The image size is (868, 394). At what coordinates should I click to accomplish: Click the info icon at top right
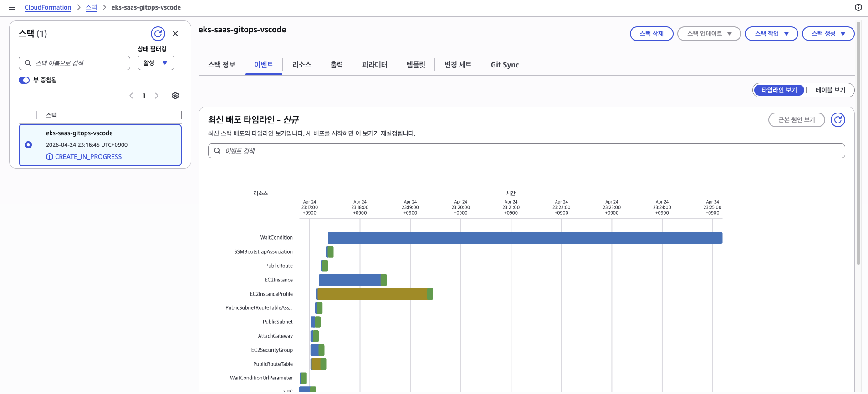[x=858, y=7]
